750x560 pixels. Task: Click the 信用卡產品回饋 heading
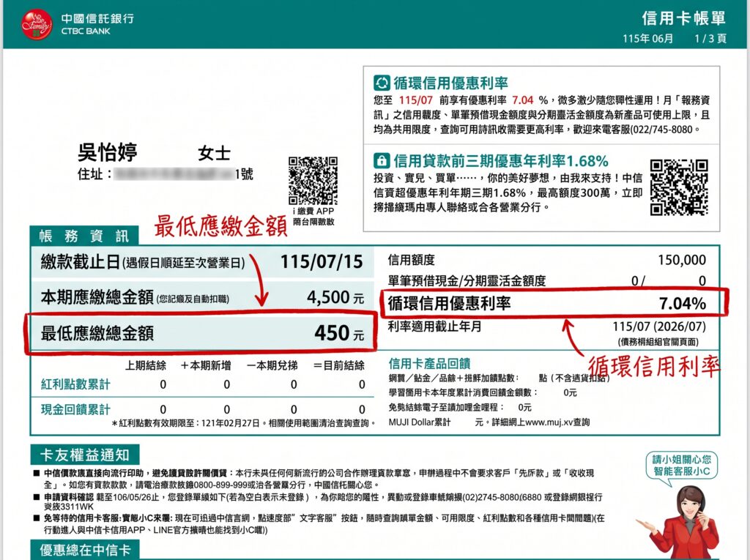point(429,363)
